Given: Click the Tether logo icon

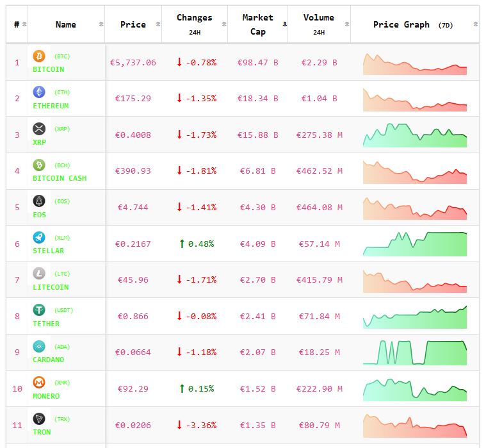Looking at the screenshot, I should pos(39,310).
